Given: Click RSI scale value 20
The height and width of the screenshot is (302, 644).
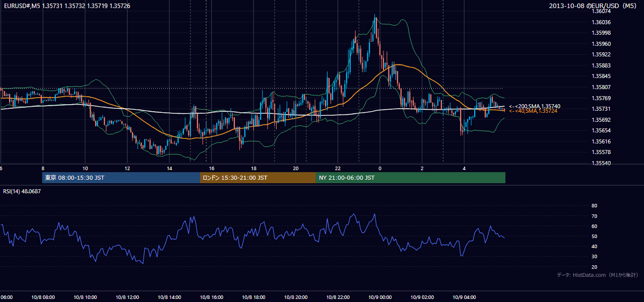Looking at the screenshot, I should coord(594,267).
